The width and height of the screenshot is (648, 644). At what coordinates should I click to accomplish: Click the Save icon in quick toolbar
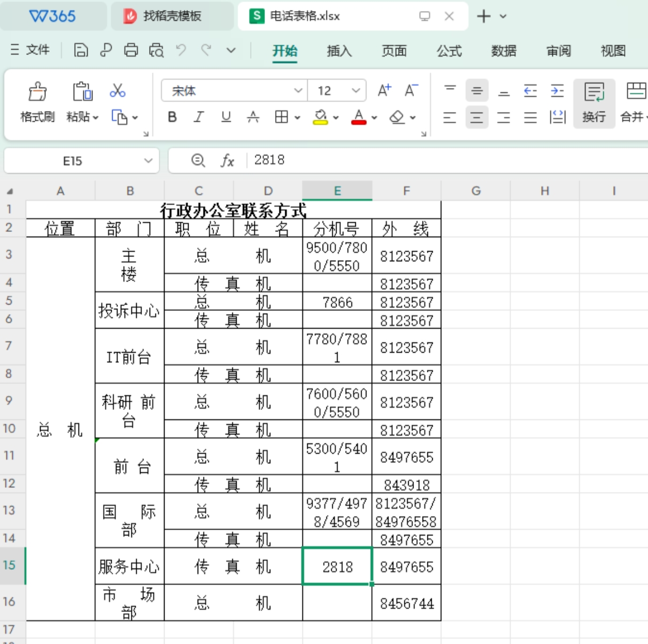(x=81, y=50)
